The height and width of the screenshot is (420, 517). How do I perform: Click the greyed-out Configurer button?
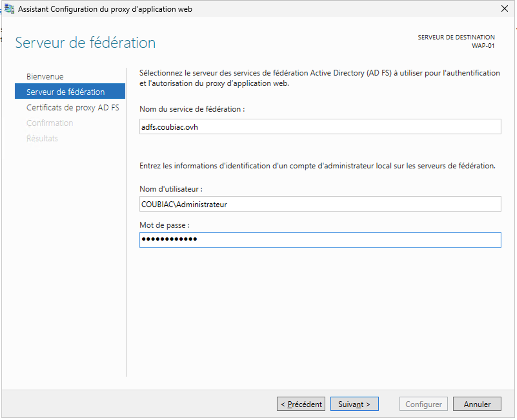(x=423, y=404)
